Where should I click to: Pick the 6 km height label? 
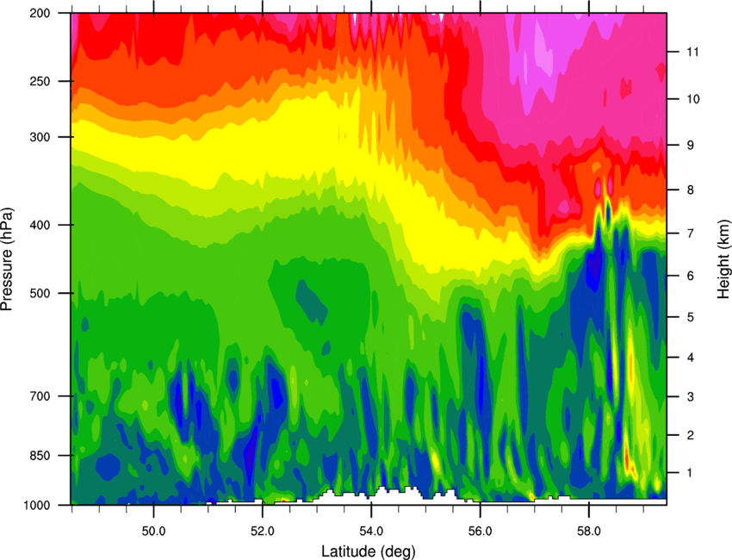(x=691, y=276)
